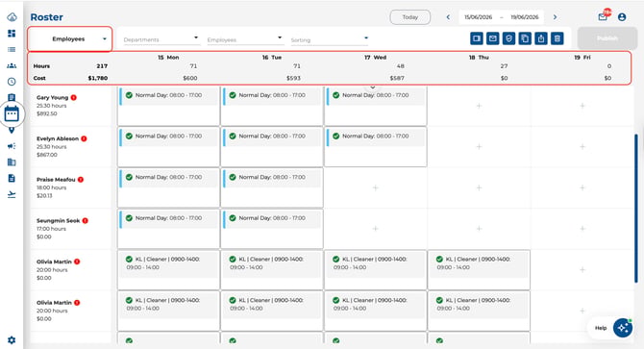The height and width of the screenshot is (349, 644).
Task: Click the 17 Wed column header
Action: tap(375, 58)
